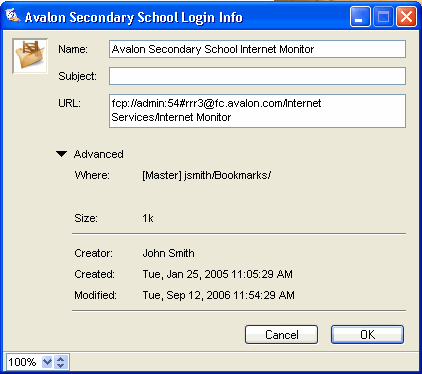
Task: Click the Advanced label text
Action: tap(99, 154)
